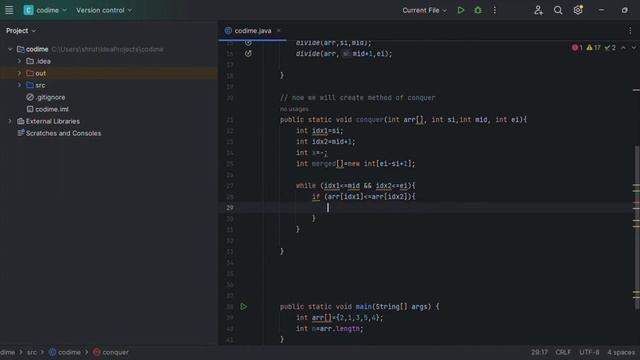Click the 'no usages' hint above conquer
This screenshot has width=640, height=360.
294,109
